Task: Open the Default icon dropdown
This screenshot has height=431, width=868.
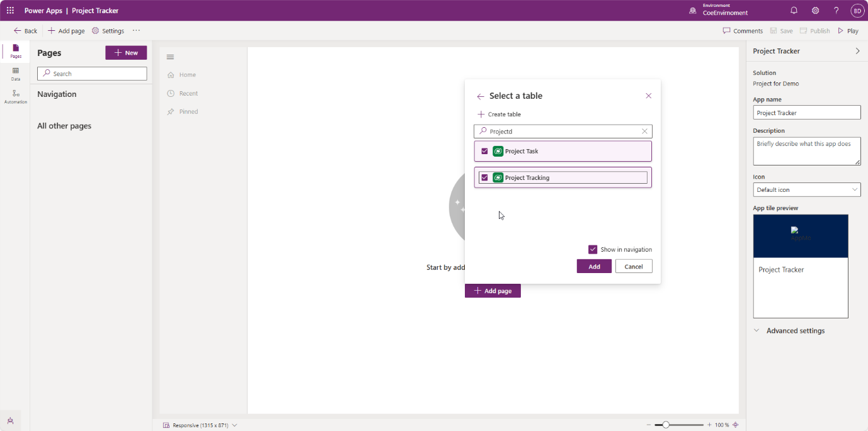Action: click(x=807, y=189)
